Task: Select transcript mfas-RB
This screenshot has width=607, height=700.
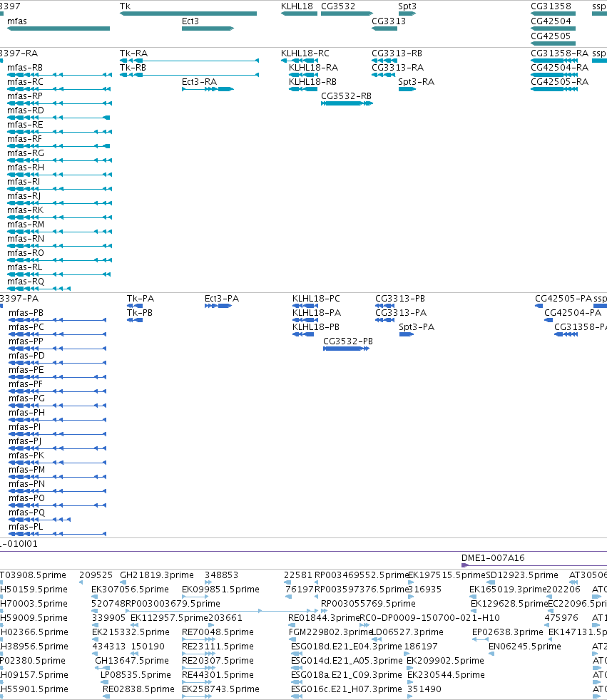Action: (59, 75)
